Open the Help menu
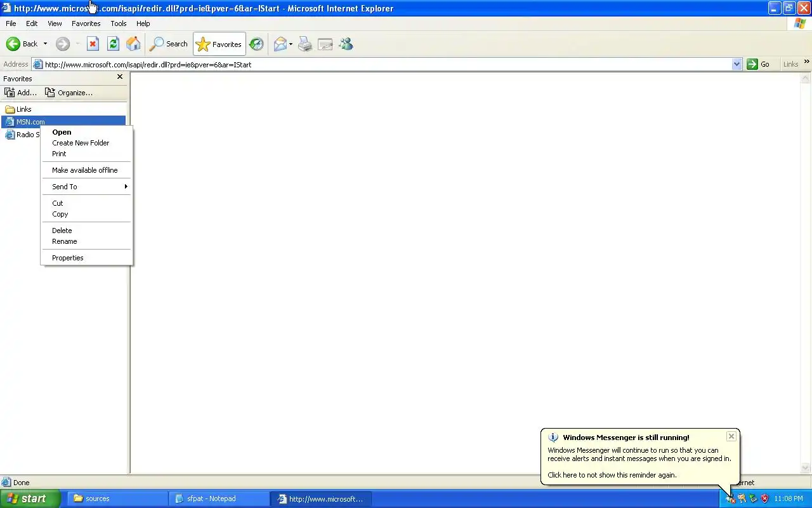Screen dimensions: 812x508 [143, 23]
